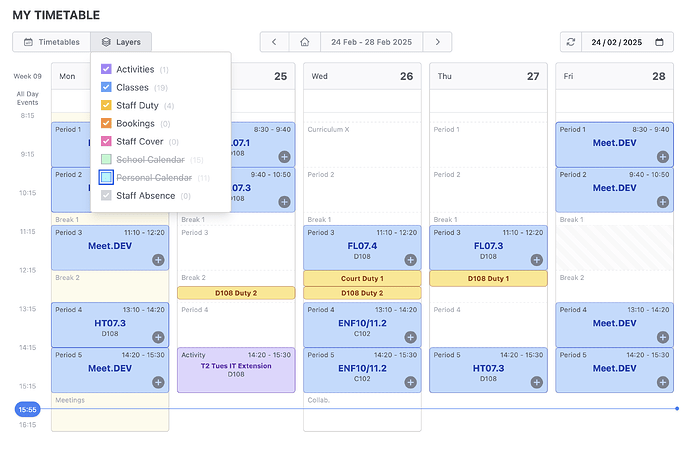Open Tuesday D108 Duty 2 event
The image size is (690, 450).
point(236,293)
